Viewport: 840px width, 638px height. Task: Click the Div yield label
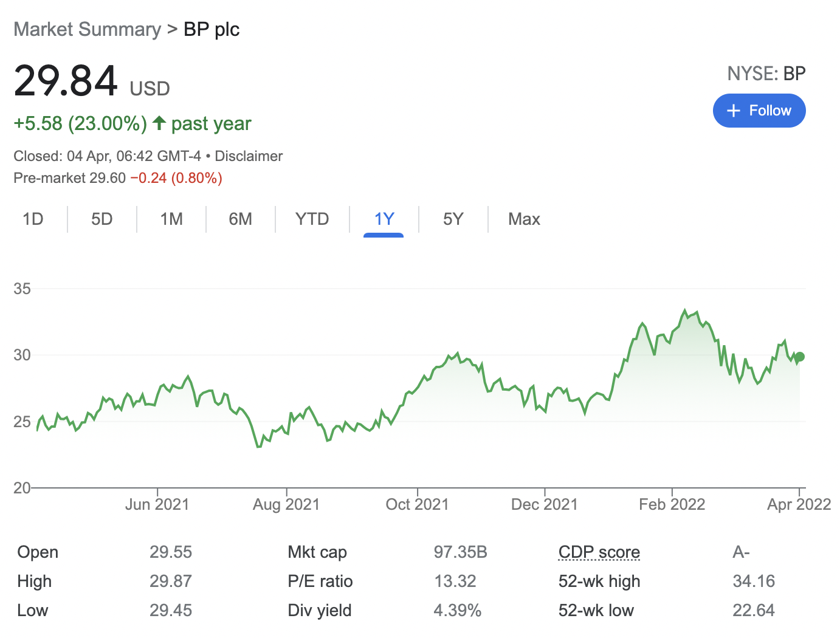320,610
